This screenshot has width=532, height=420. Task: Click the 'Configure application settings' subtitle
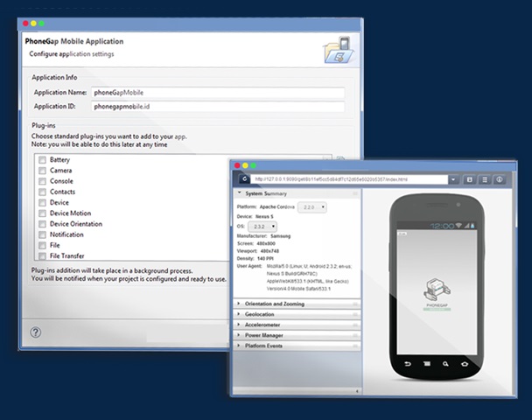pos(72,54)
